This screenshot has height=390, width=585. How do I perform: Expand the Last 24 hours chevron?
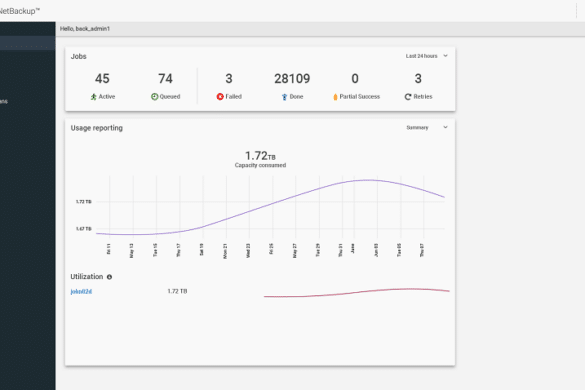click(445, 56)
